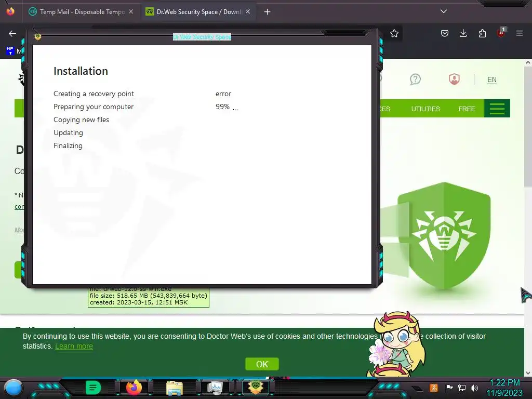Open the Firefox downloads panel
The height and width of the screenshot is (399, 532).
463,33
